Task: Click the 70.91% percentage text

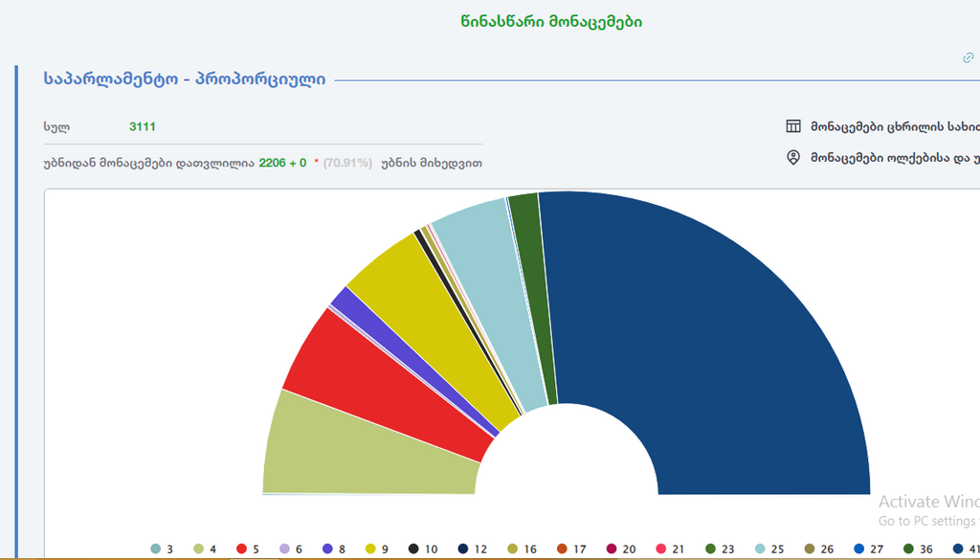Action: click(x=347, y=163)
